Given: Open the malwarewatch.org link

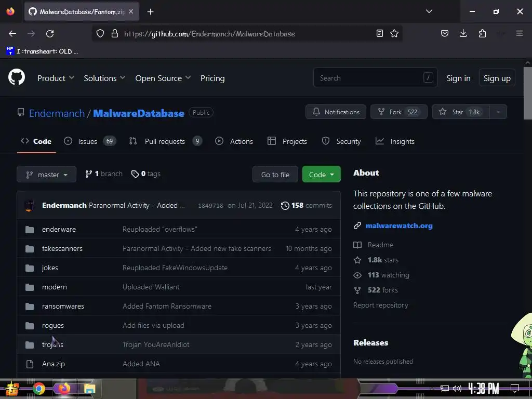Looking at the screenshot, I should click(399, 225).
